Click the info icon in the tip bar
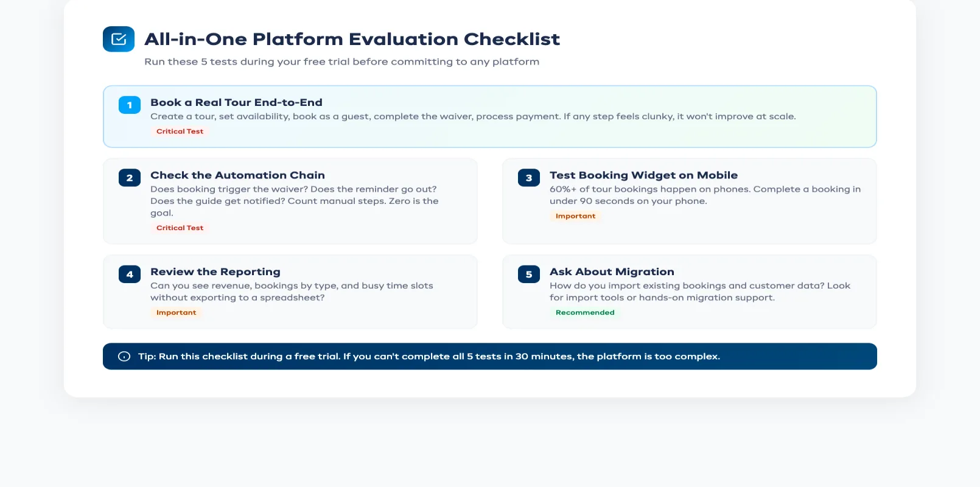Screen dimensions: 980x487 124,357
